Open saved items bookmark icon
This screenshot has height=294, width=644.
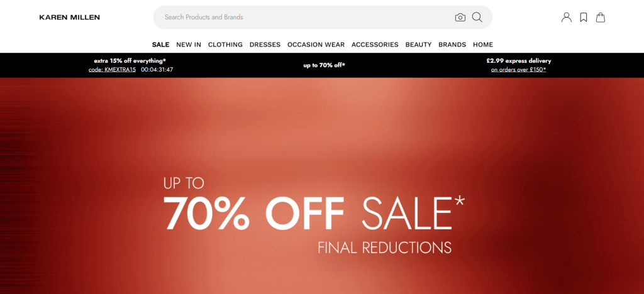(x=583, y=17)
